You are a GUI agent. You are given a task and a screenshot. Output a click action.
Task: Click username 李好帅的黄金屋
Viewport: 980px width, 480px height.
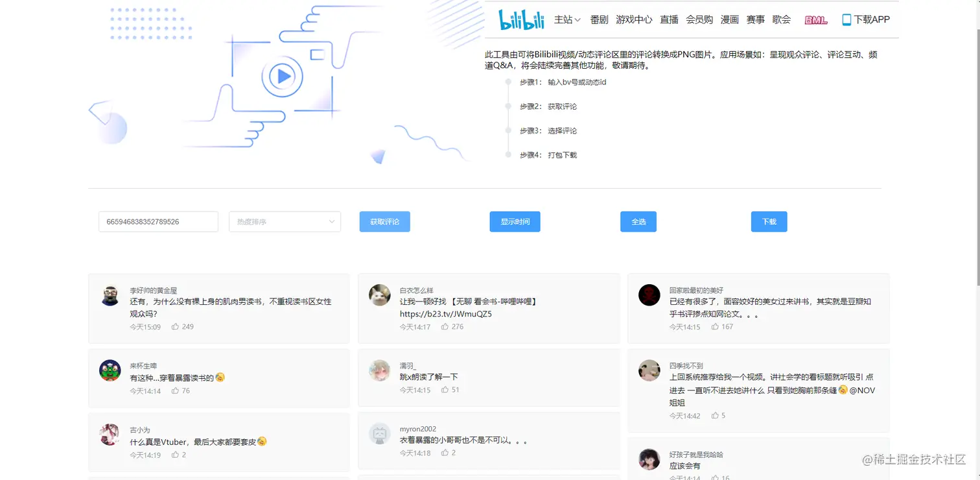[153, 291]
